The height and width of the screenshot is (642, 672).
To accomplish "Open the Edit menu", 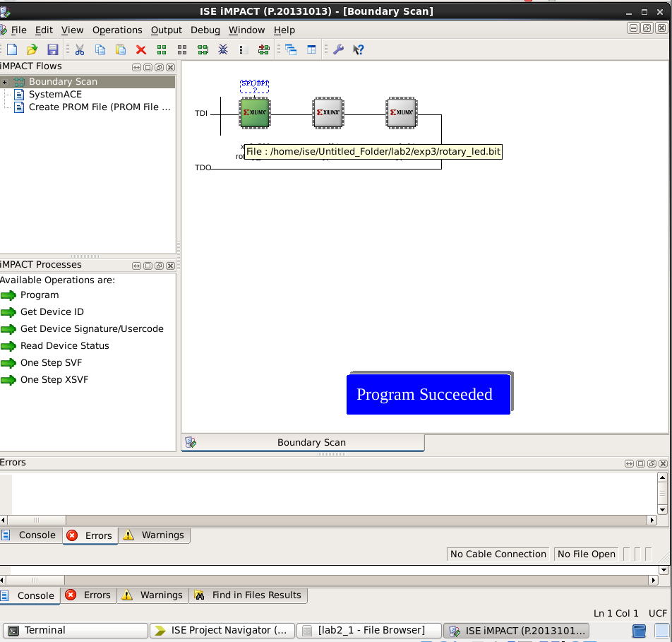I will 44,30.
